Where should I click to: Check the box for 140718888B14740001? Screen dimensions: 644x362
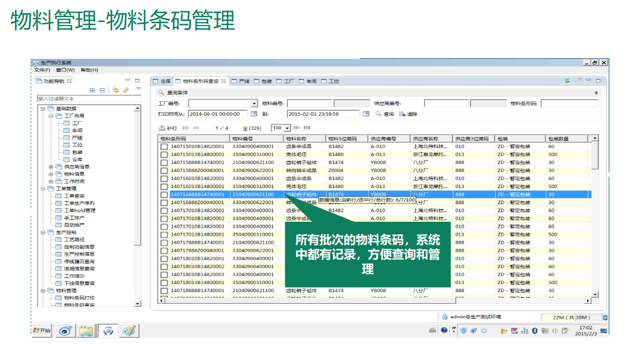click(x=164, y=291)
